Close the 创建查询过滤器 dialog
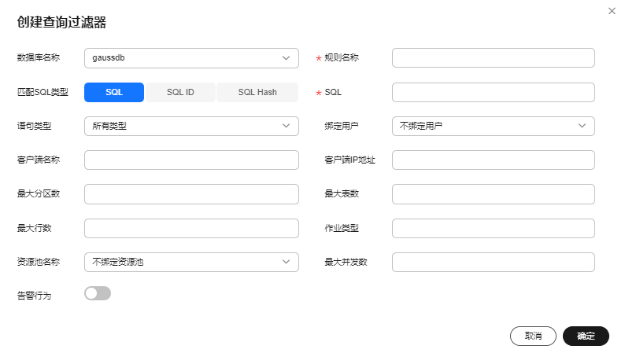The width and height of the screenshot is (625, 364). click(612, 11)
